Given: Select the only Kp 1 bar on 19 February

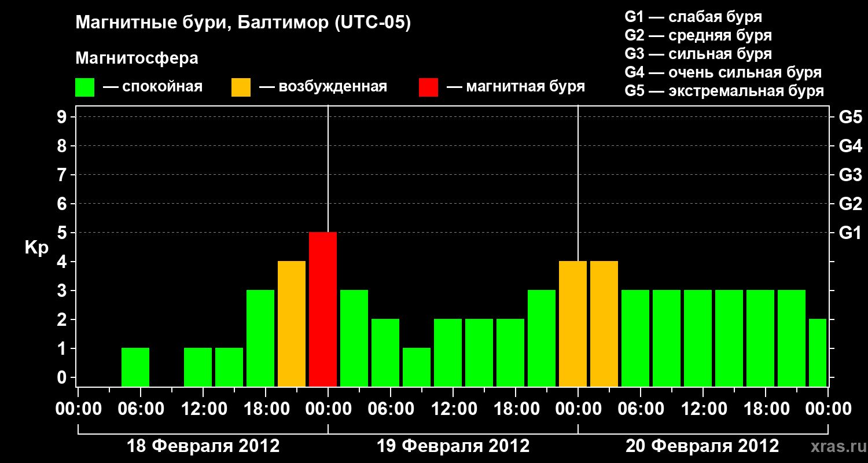Looking at the screenshot, I should coord(417,367).
